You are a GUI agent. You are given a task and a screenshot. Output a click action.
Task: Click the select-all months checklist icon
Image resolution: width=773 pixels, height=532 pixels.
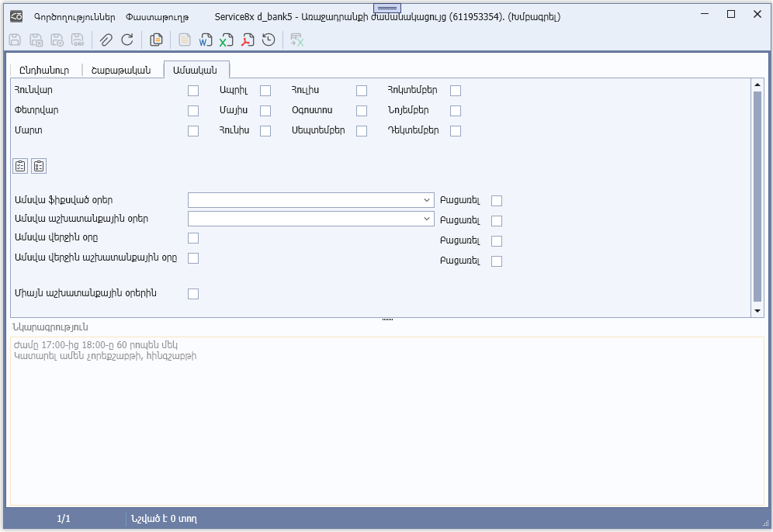(x=20, y=165)
